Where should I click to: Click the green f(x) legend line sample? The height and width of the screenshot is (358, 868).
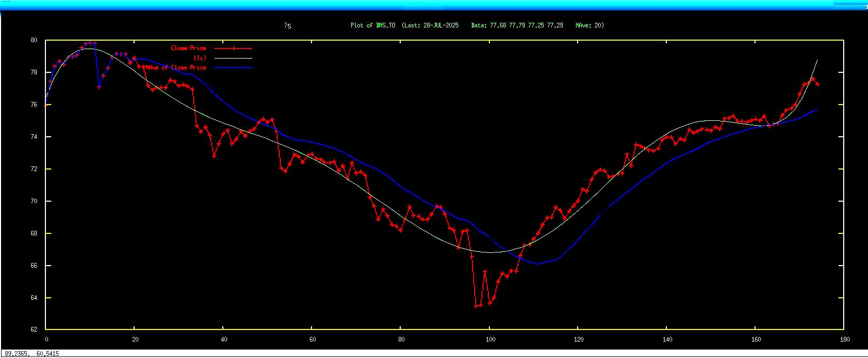(233, 58)
